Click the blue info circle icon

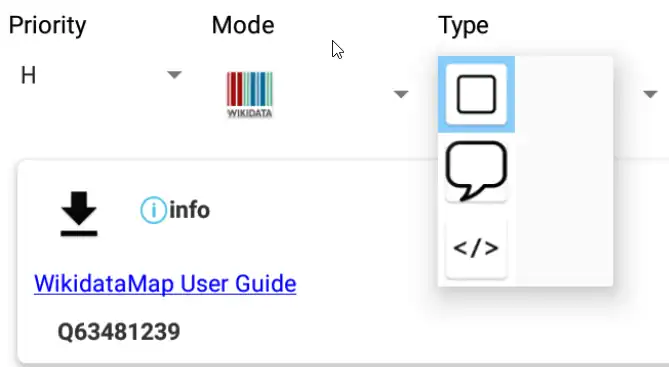tap(153, 210)
